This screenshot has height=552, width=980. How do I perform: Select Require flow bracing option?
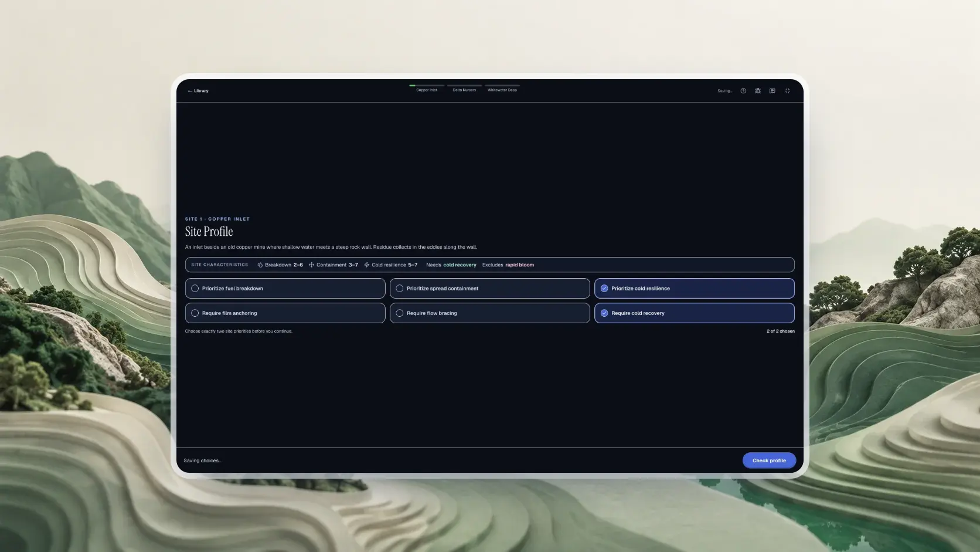(489, 313)
